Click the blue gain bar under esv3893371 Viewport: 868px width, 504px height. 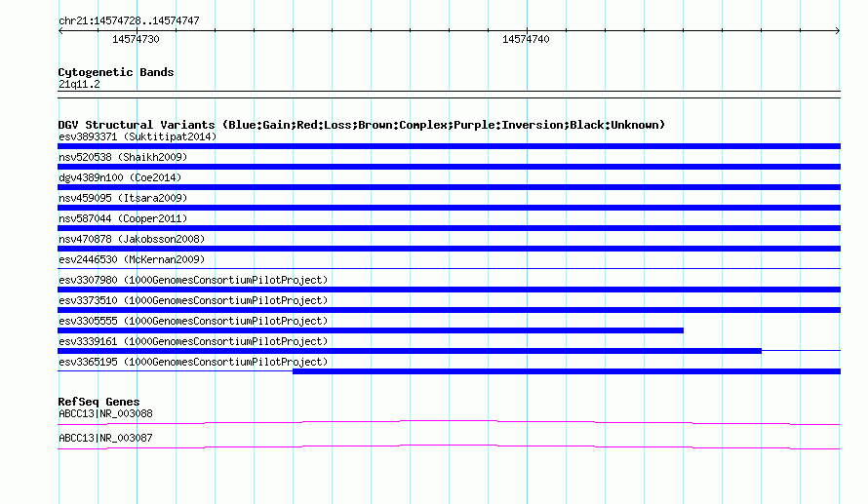pyautogui.click(x=449, y=146)
